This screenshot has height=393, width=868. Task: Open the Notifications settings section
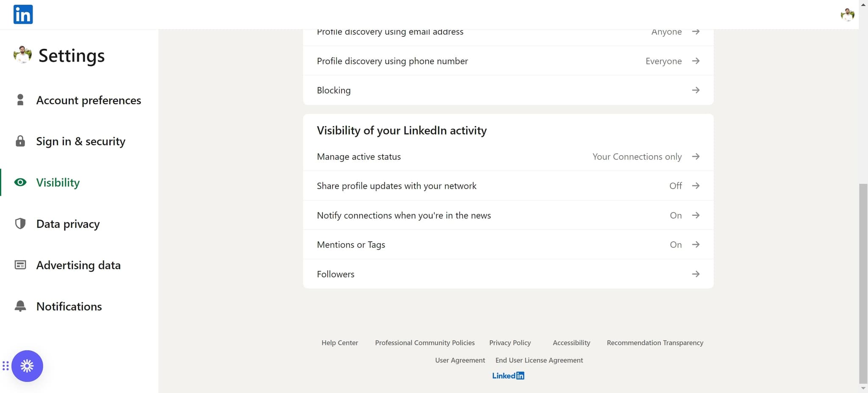pyautogui.click(x=69, y=306)
